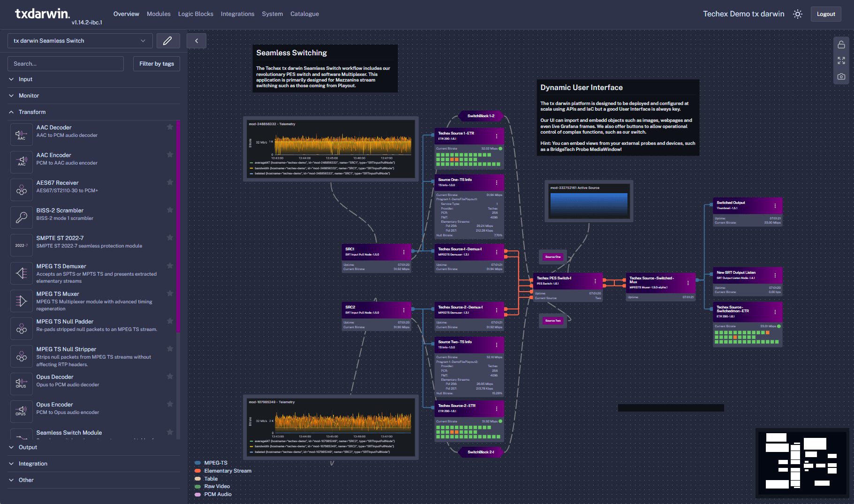Favorite the AAC Decoder with its star
This screenshot has width=854, height=504.
pyautogui.click(x=170, y=127)
